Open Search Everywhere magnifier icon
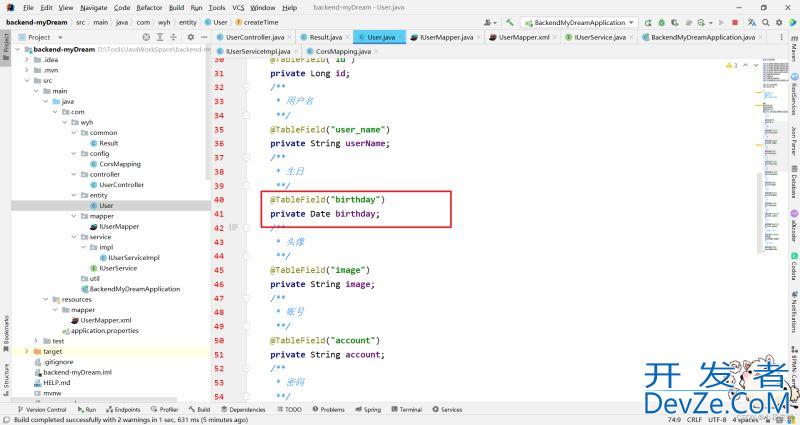This screenshot has width=800, height=425. [766, 22]
